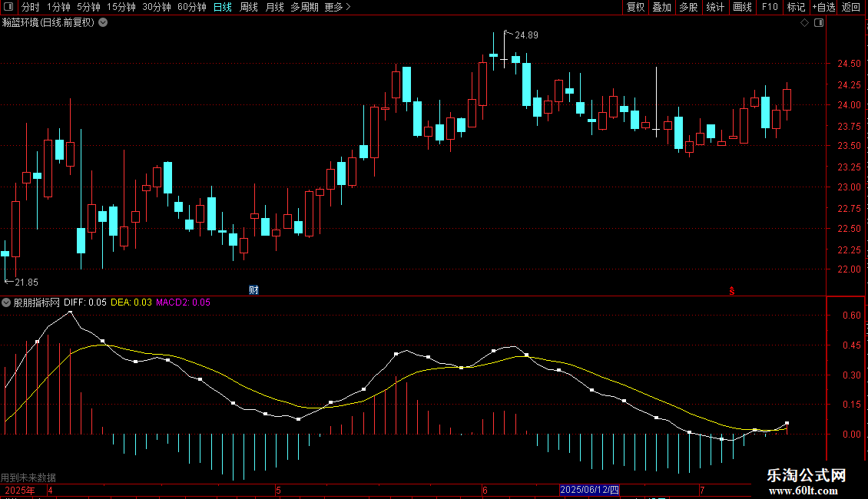Image resolution: width=868 pixels, height=499 pixels.
Task: Click the 0.60 indicator axis label
Action: [x=852, y=316]
